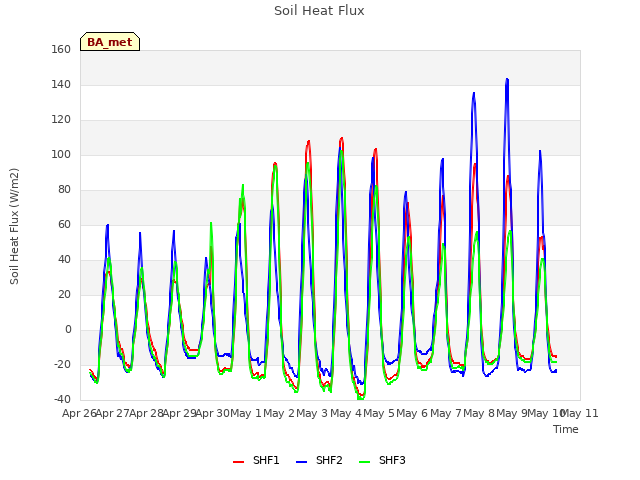Click the Soil Heat Flux chart title
640x480 pixels.
click(x=319, y=11)
